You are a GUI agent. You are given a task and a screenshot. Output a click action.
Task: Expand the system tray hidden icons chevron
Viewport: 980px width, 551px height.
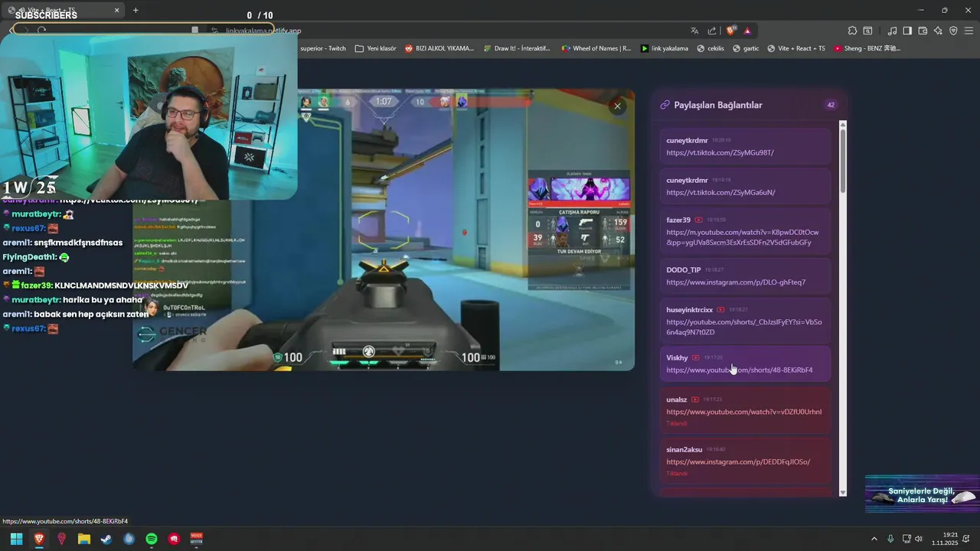tap(874, 539)
